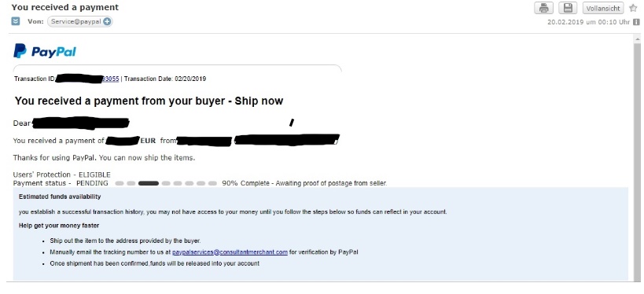Click the 'Ship now' heading text
This screenshot has width=644, height=294.
click(x=259, y=101)
